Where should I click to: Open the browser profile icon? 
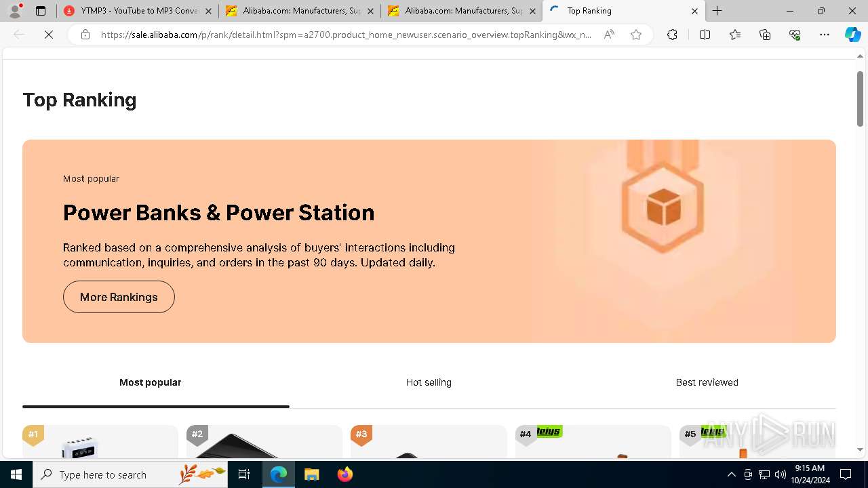tap(15, 11)
